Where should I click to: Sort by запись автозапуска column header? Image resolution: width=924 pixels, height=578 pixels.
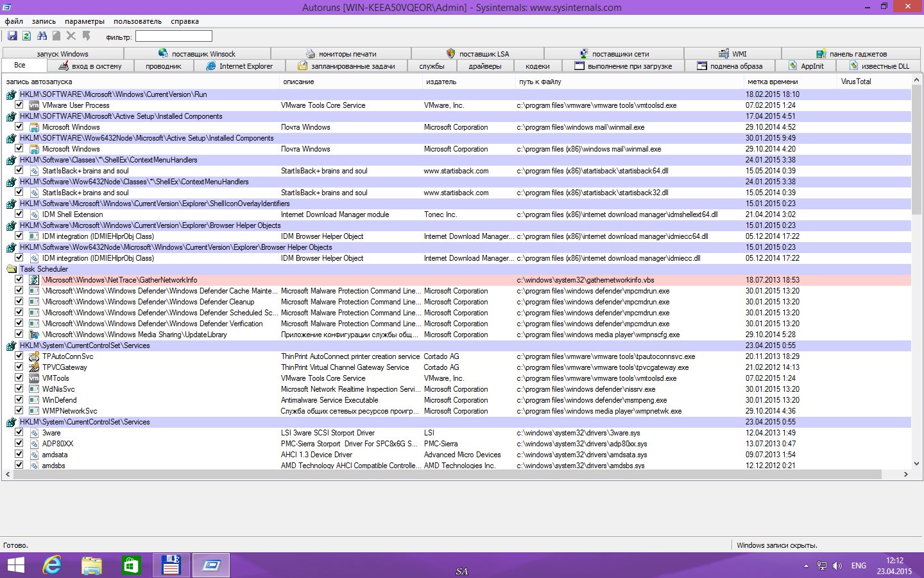click(x=141, y=82)
